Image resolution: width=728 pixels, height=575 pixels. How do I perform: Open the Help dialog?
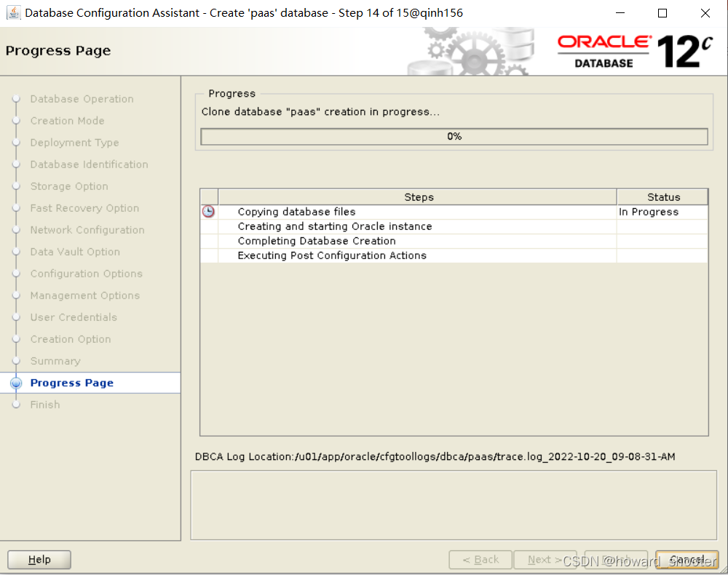[39, 559]
